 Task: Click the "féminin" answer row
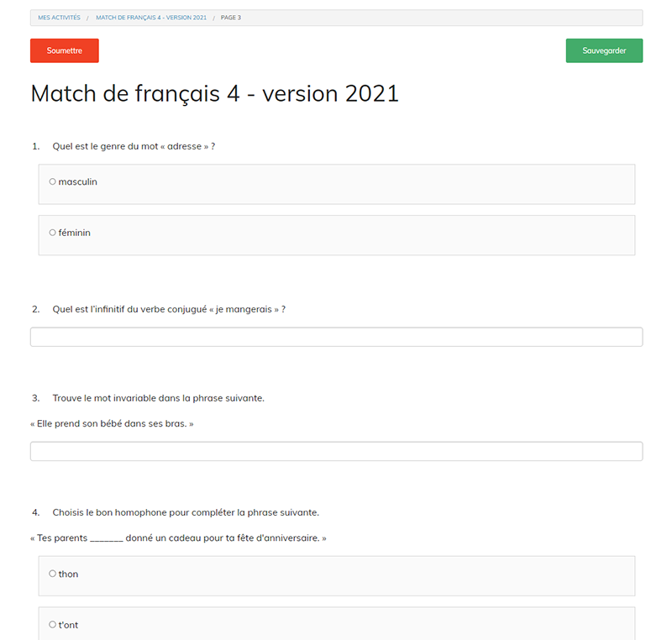click(336, 234)
